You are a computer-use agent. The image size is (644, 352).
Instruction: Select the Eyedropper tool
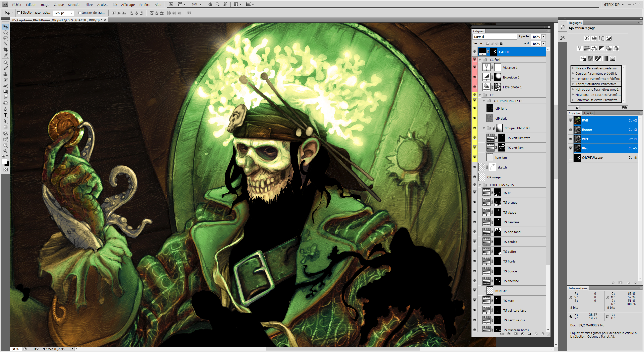click(x=6, y=55)
